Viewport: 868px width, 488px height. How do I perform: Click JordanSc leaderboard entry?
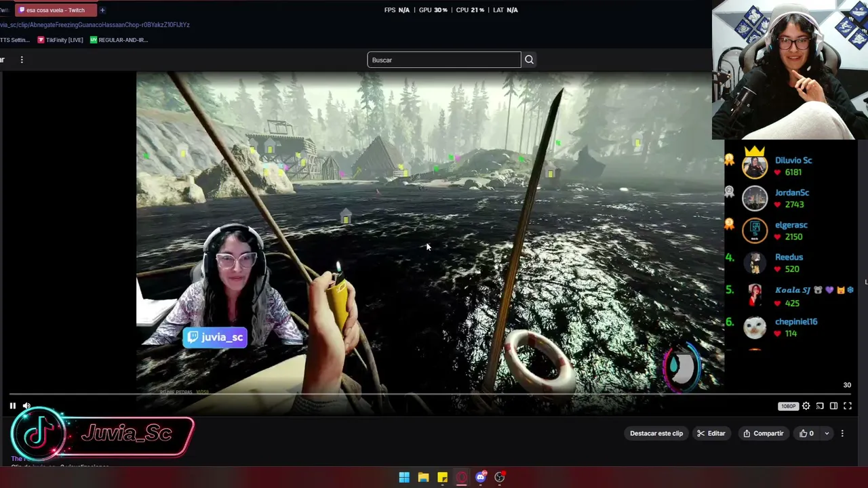(x=792, y=193)
